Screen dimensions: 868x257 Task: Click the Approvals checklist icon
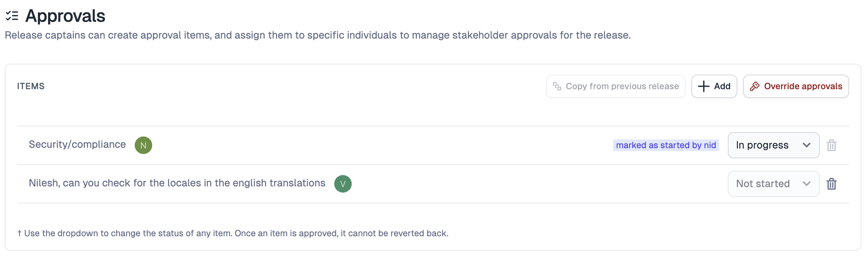(x=12, y=16)
